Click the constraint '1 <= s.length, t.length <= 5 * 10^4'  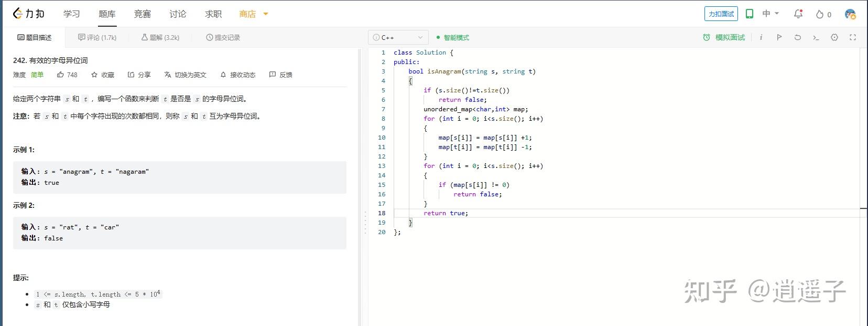(99, 294)
